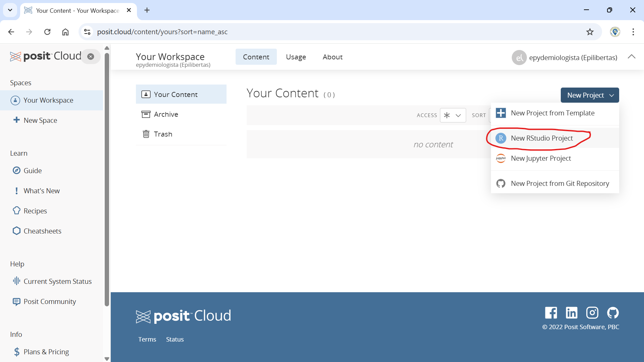644x362 pixels.
Task: Click the Instagram icon in footer
Action: point(592,313)
